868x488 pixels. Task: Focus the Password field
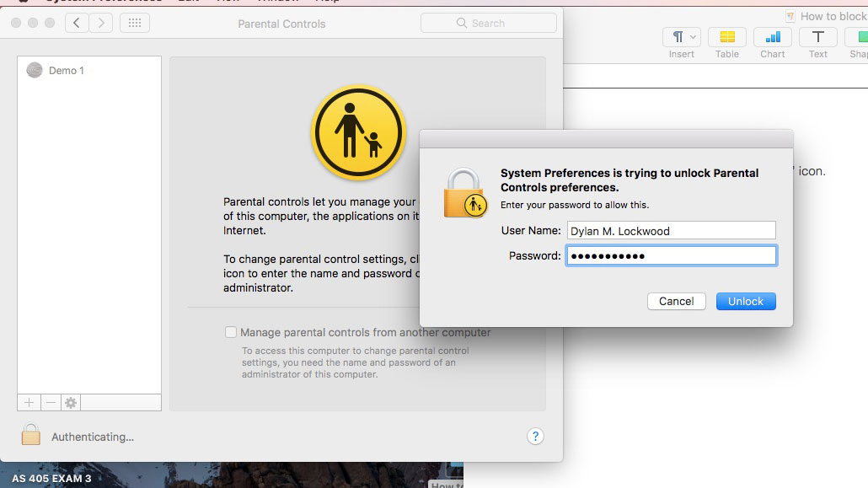[x=671, y=255]
